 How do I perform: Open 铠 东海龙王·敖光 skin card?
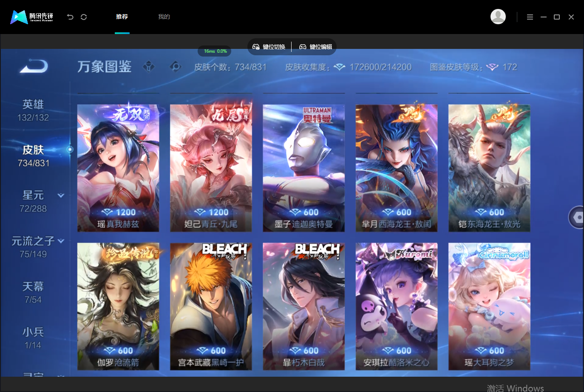tap(489, 168)
